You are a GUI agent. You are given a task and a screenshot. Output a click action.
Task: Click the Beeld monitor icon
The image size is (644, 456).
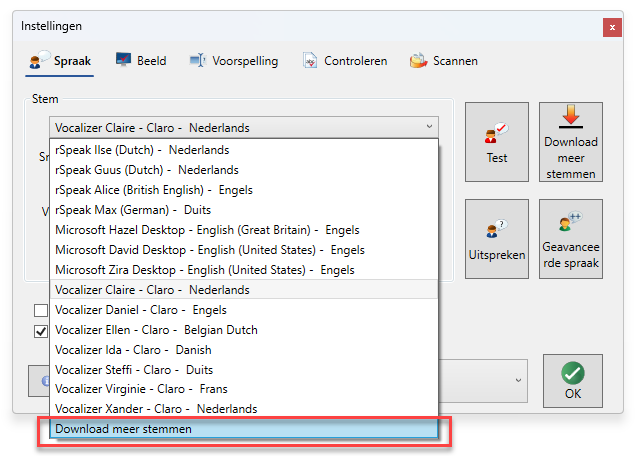pos(123,60)
